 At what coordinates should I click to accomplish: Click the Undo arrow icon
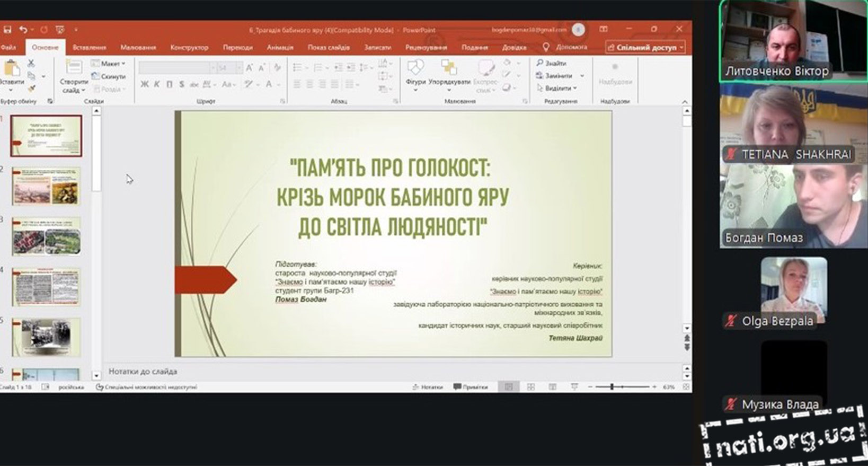tap(23, 30)
